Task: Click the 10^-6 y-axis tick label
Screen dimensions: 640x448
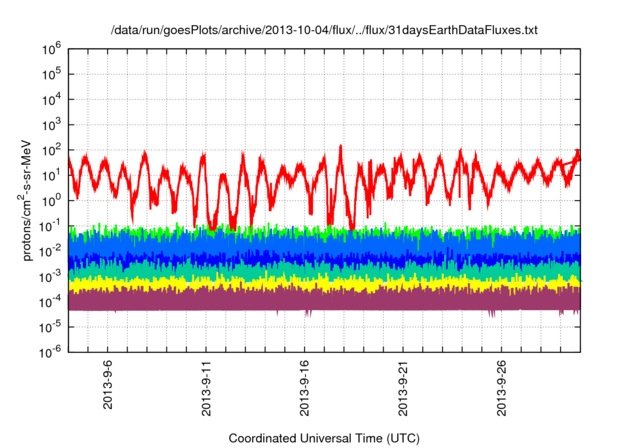Action: point(51,352)
